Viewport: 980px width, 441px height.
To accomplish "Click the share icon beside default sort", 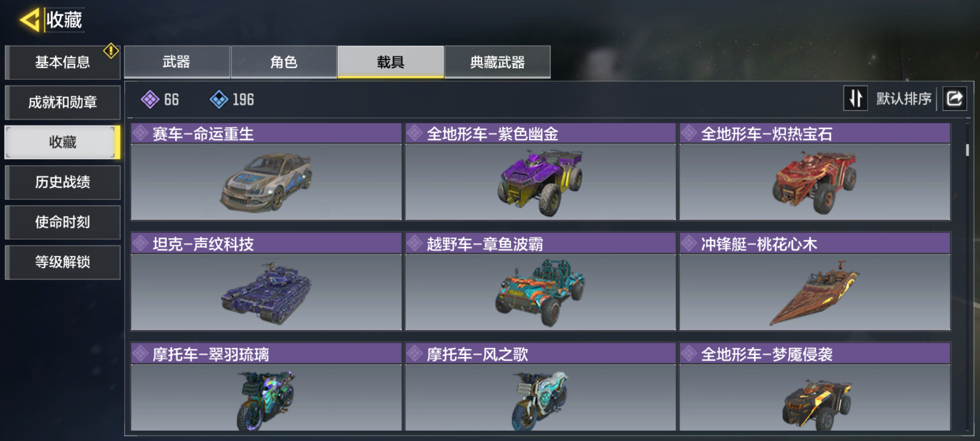I will point(954,98).
